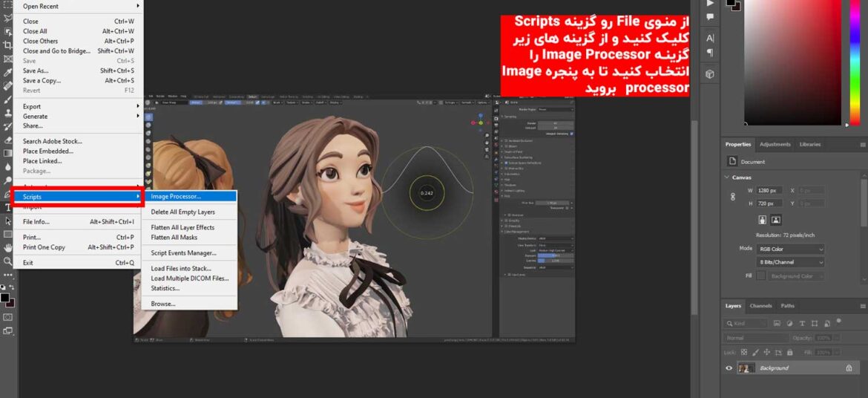Select the Spot Healing Brush tool

[x=7, y=86]
